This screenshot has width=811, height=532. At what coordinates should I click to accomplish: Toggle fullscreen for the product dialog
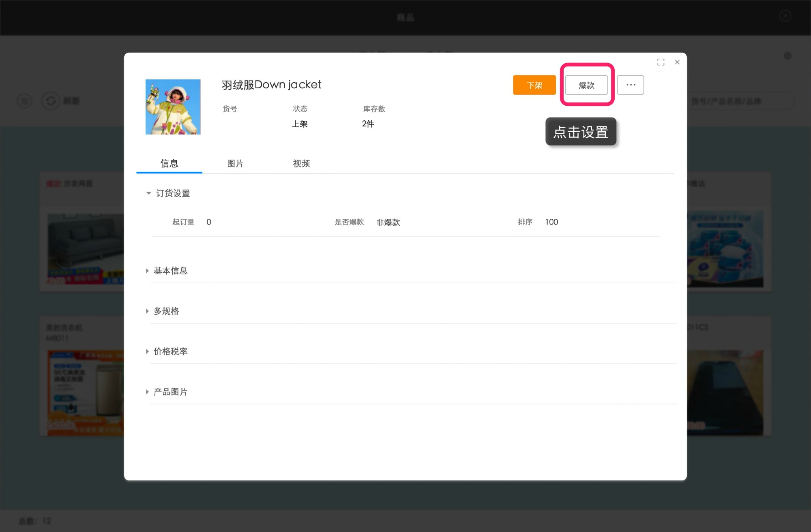pyautogui.click(x=661, y=62)
